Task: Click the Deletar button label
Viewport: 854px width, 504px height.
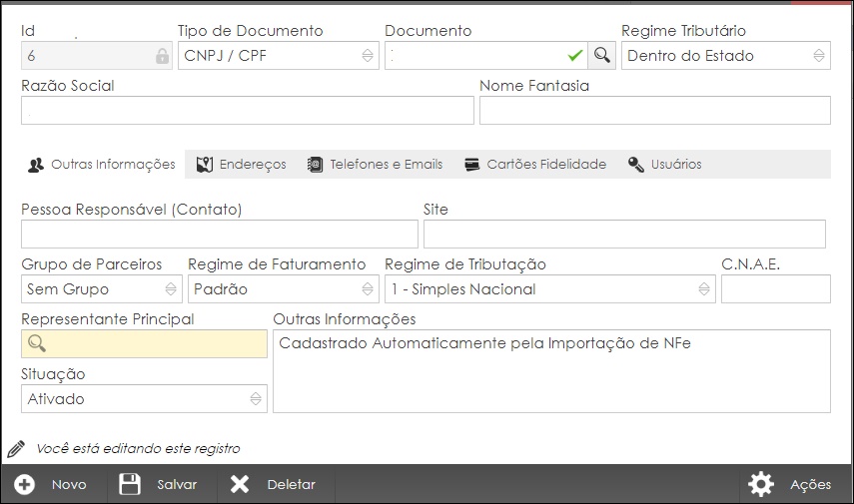Action: click(292, 484)
